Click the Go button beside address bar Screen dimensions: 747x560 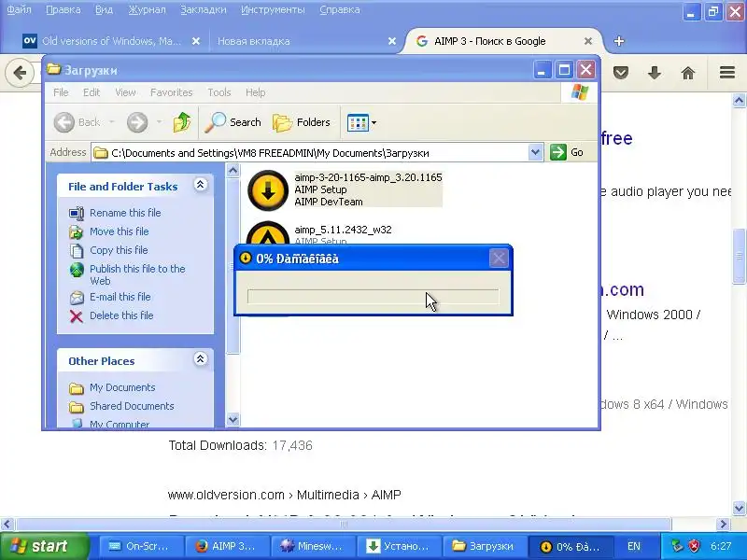(567, 152)
